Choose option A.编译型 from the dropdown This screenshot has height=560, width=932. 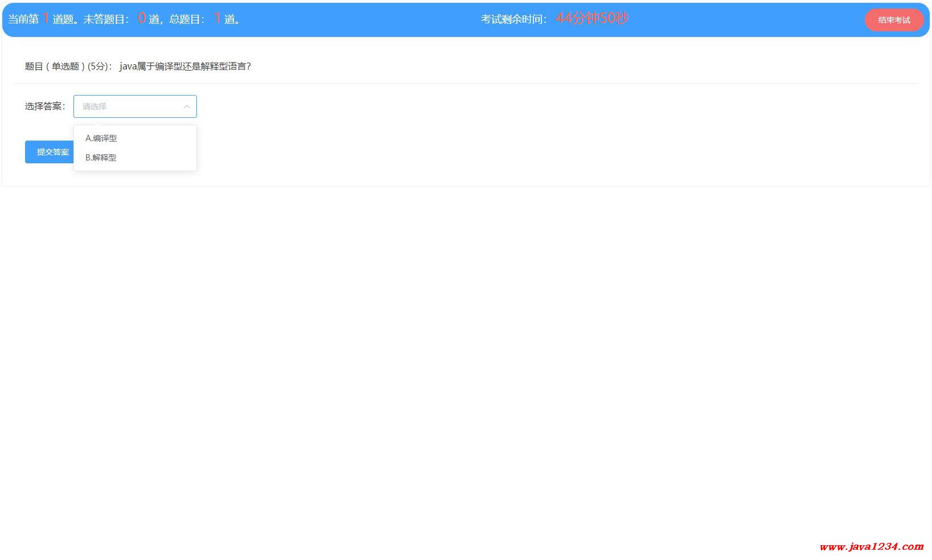pos(135,138)
